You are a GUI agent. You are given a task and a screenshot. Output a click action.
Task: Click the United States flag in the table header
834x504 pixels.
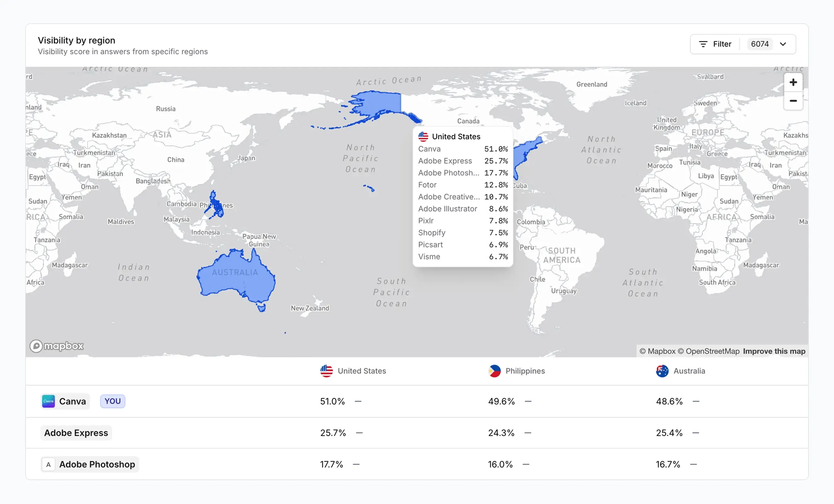pyautogui.click(x=326, y=371)
